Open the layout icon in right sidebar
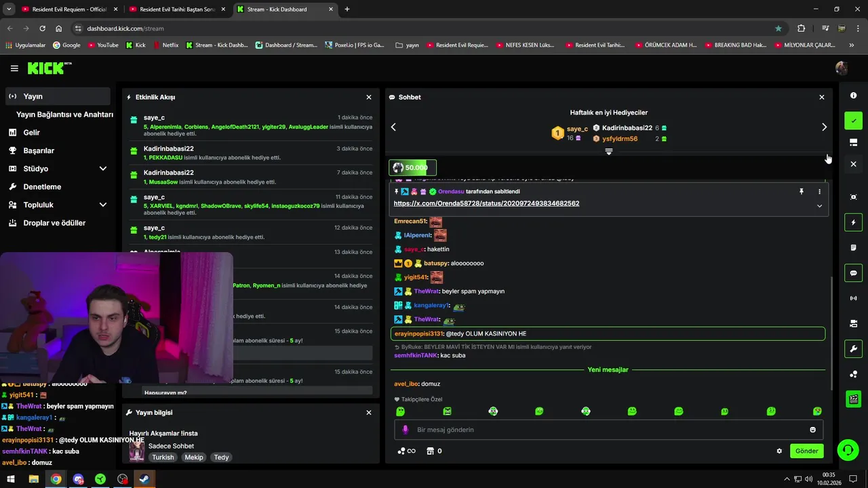The image size is (868, 488). coord(854,142)
